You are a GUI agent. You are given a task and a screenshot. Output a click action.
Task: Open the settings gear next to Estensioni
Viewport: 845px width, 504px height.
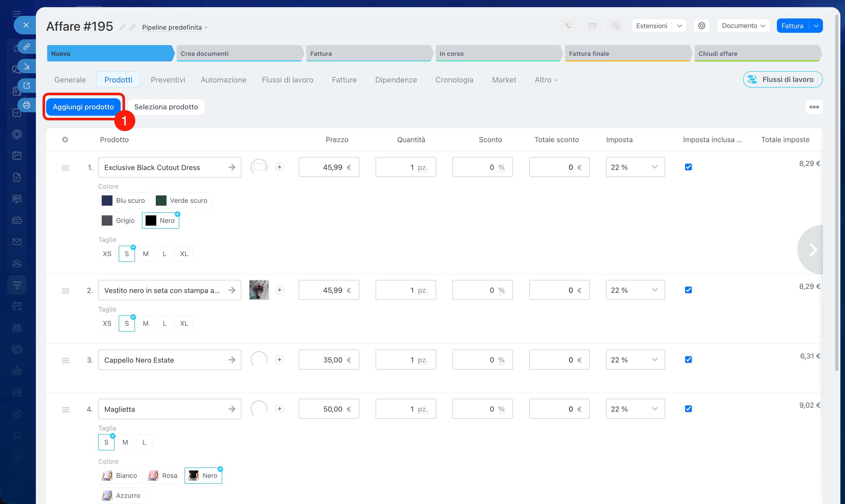tap(702, 26)
